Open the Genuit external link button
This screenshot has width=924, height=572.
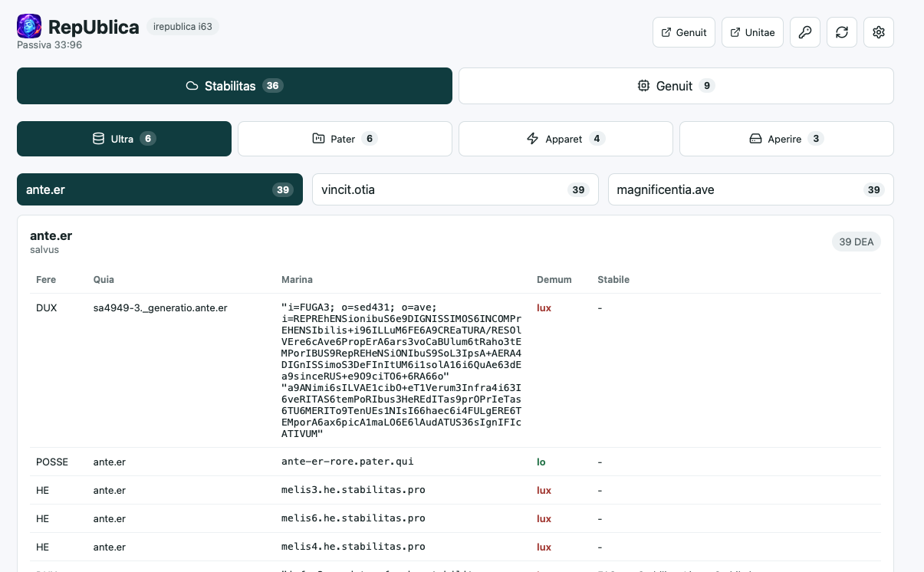(684, 32)
